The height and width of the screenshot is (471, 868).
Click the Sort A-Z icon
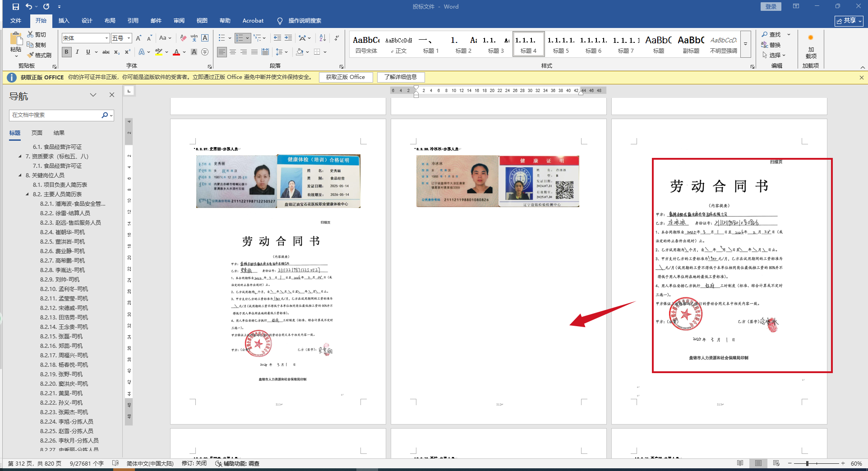323,38
